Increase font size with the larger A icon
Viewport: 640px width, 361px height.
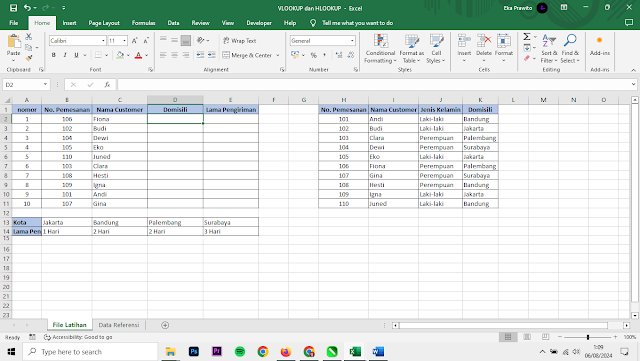135,40
